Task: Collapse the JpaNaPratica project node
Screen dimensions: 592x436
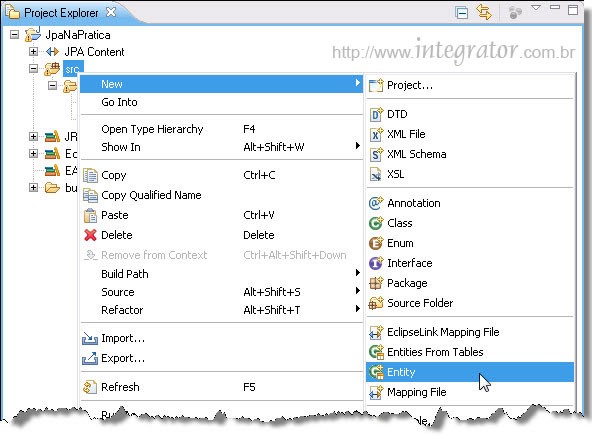Action: [14, 35]
